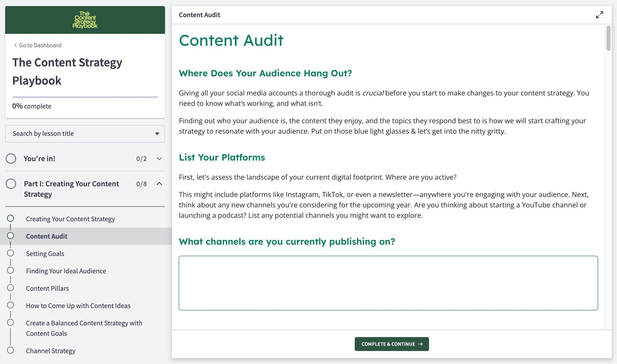Click the 0% complete text
Viewport: 617px width, 364px height.
pyautogui.click(x=32, y=106)
